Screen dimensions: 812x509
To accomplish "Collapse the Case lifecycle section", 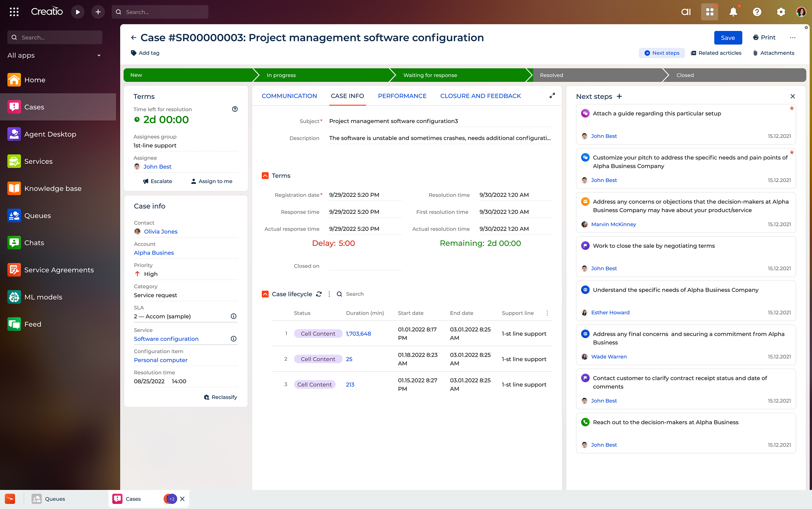I will coord(265,294).
